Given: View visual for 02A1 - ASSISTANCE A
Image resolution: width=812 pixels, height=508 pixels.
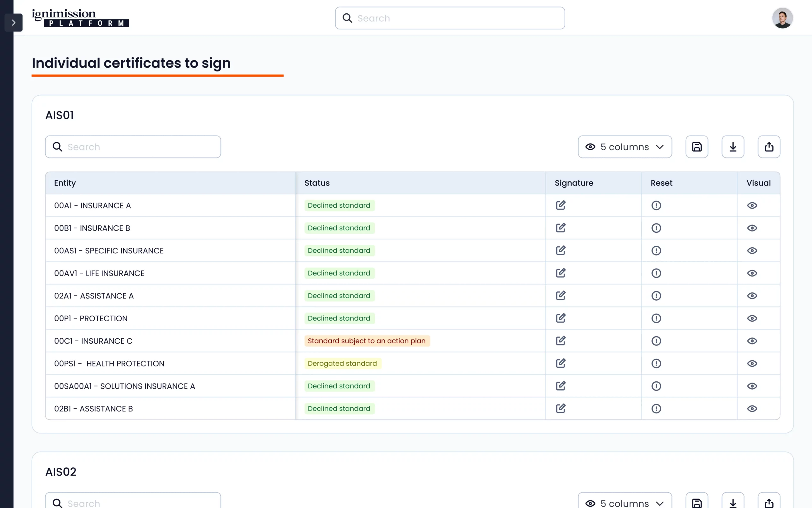Looking at the screenshot, I should point(752,295).
